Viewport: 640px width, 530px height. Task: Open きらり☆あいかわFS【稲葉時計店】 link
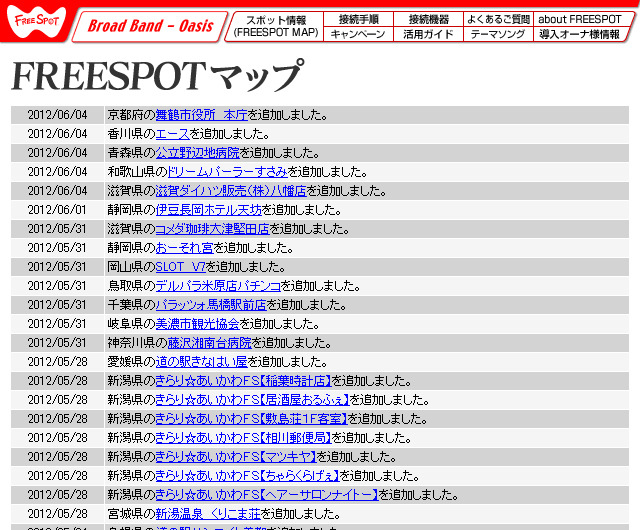tap(243, 381)
